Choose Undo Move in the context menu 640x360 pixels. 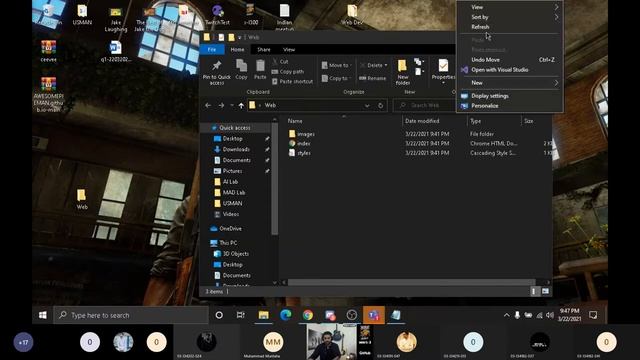[x=509, y=60]
